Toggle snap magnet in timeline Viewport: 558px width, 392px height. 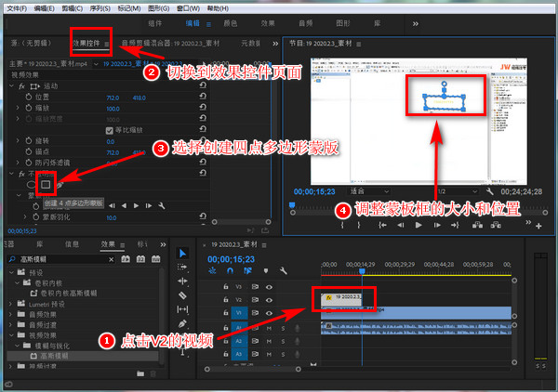point(230,271)
